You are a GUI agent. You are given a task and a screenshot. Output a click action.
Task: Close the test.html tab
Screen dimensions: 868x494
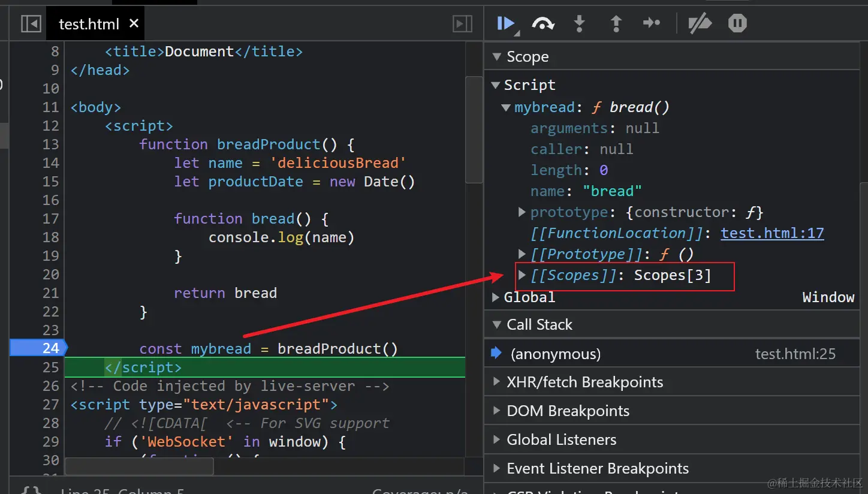click(x=134, y=23)
